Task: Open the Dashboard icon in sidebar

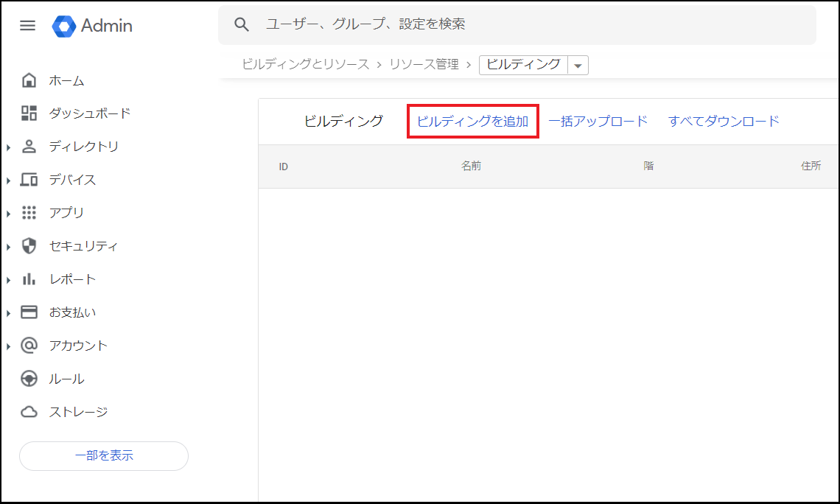Action: coord(29,113)
